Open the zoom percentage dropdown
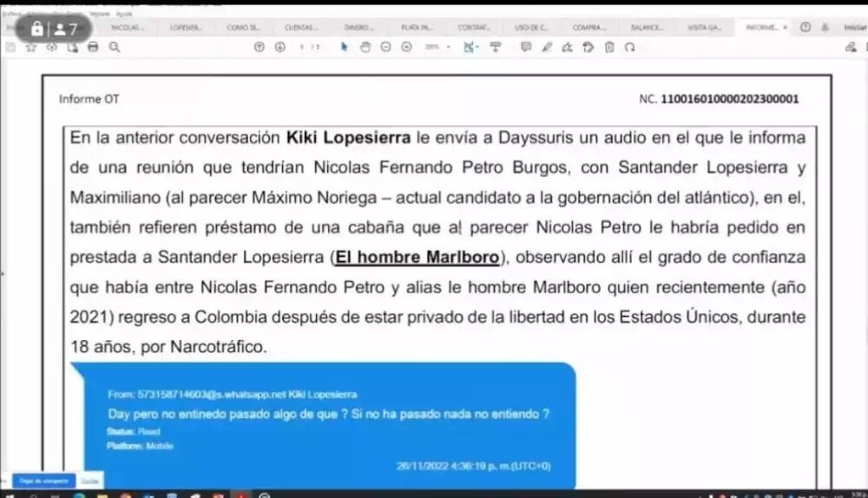This screenshot has width=868, height=498. tap(437, 48)
